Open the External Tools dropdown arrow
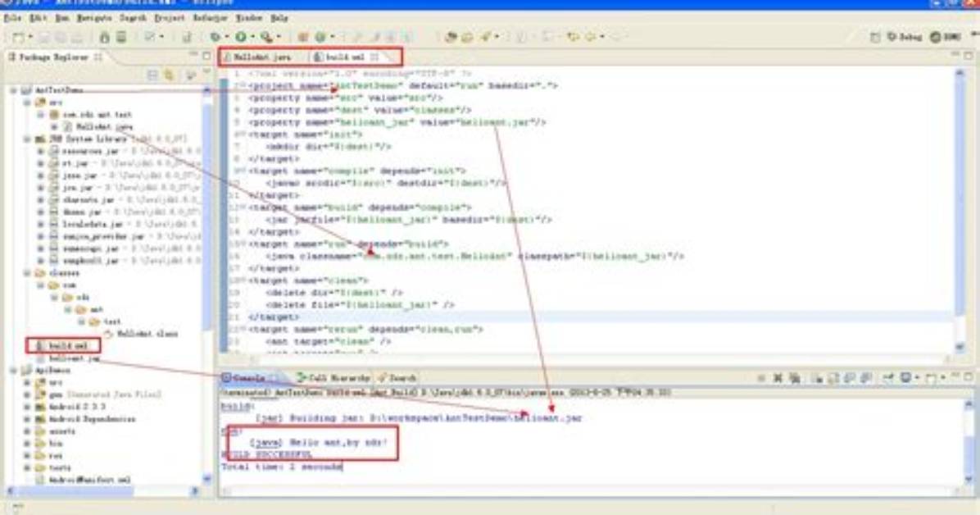Screen dimensions: 980x515 tap(279, 38)
